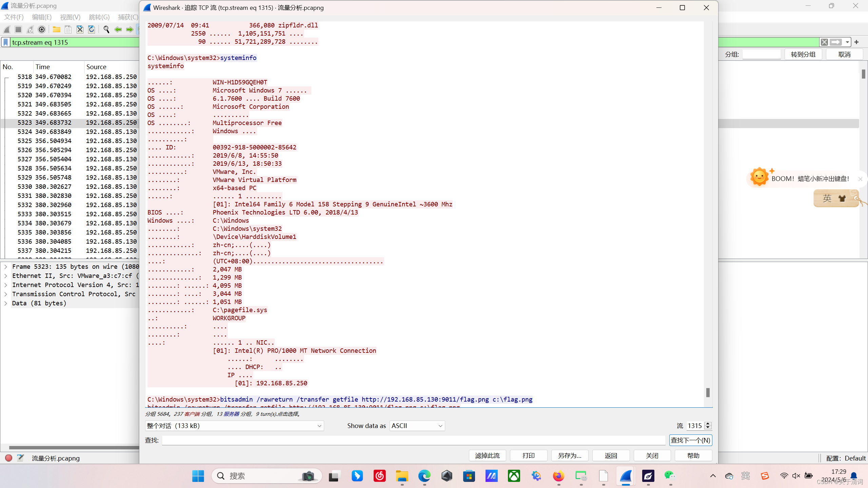Expand the Frame 5323 tree item
This screenshot has height=488, width=868.
click(6, 267)
